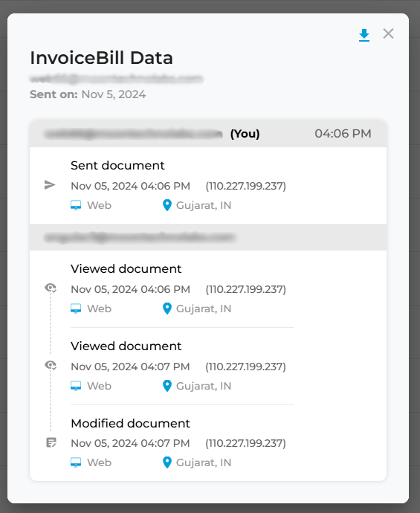Click IP address beside Sent document time
The width and height of the screenshot is (420, 513).
(x=245, y=186)
